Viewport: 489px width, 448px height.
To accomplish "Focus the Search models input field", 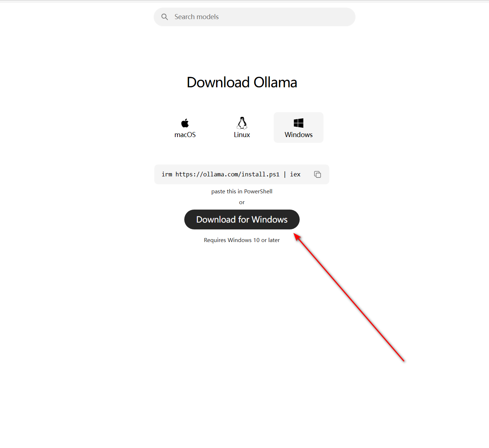I will (254, 17).
